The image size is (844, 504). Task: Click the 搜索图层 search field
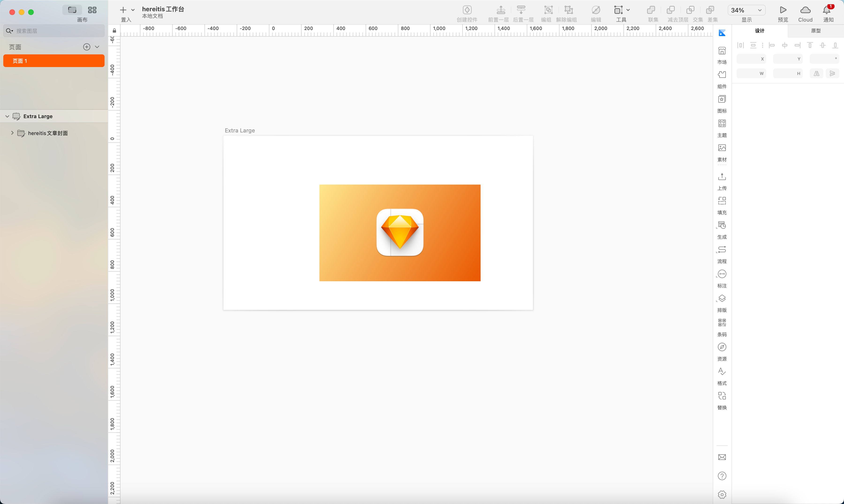pyautogui.click(x=54, y=31)
